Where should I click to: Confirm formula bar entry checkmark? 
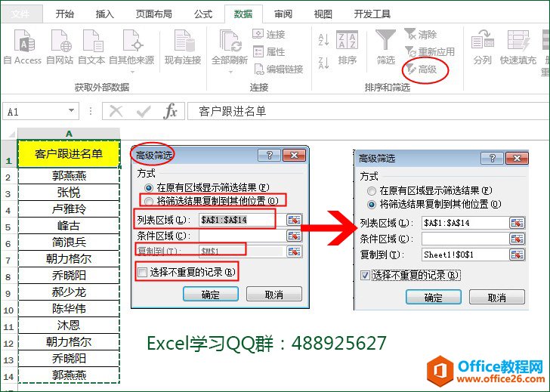(144, 112)
